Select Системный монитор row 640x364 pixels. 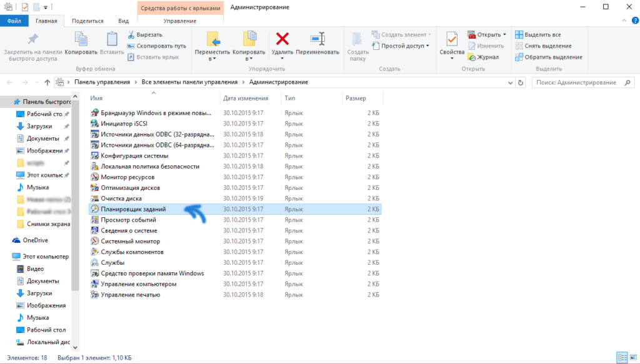[x=235, y=241]
